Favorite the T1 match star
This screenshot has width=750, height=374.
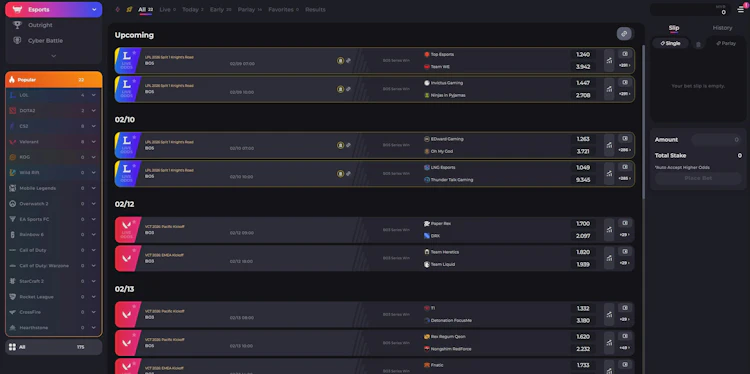[134, 306]
